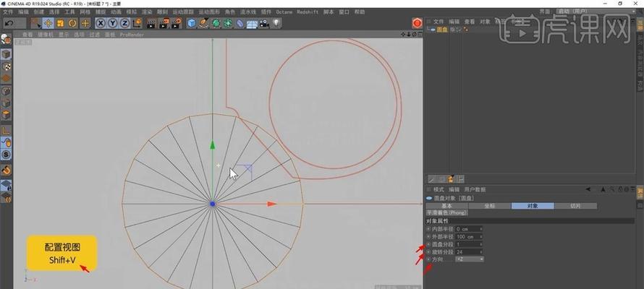This screenshot has width=644, height=289.
Task: Click the Attribute Manager back arrow
Action: pyautogui.click(x=588, y=189)
